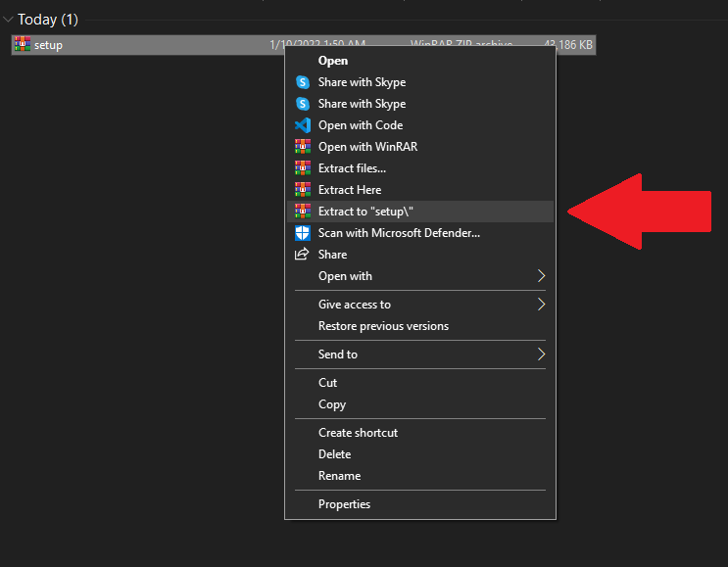The height and width of the screenshot is (567, 728).
Task: Select Cut from the context menu
Action: point(327,383)
